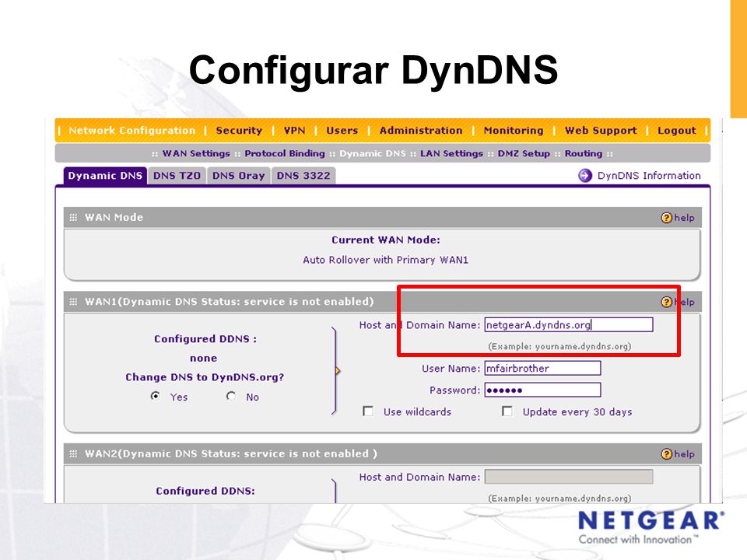Open the Security menu
The image size is (747, 560).
(x=239, y=131)
